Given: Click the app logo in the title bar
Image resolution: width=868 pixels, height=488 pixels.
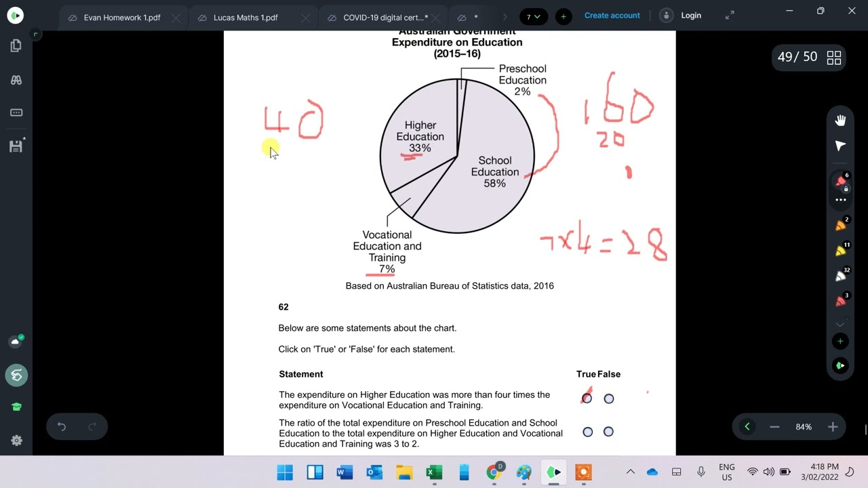Looking at the screenshot, I should (x=15, y=15).
